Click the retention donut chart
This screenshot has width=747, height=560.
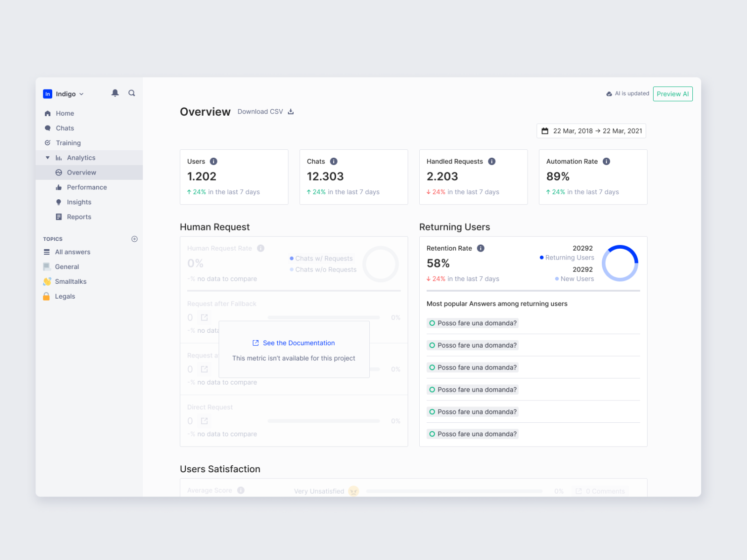coord(620,263)
